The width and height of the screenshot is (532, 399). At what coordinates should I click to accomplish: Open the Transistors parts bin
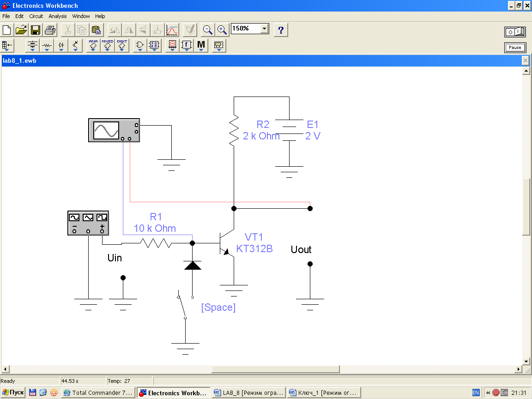pos(75,45)
